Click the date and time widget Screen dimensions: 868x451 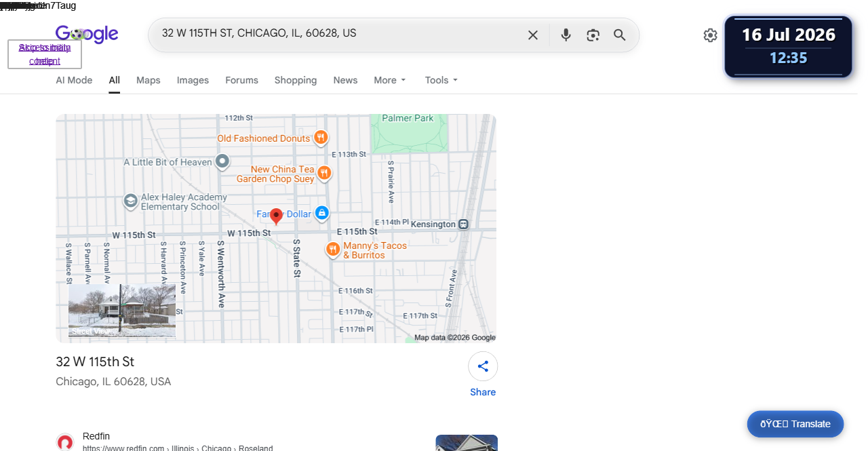pyautogui.click(x=788, y=47)
